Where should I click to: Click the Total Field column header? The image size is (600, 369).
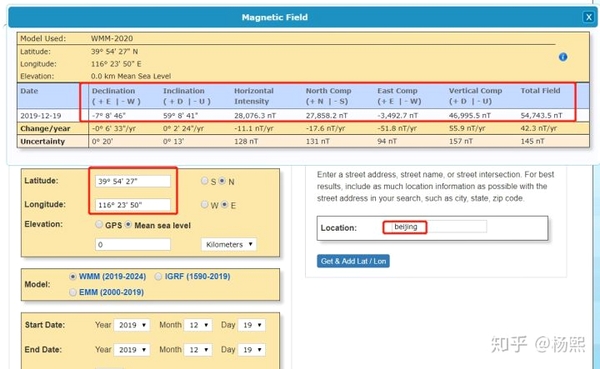click(540, 91)
